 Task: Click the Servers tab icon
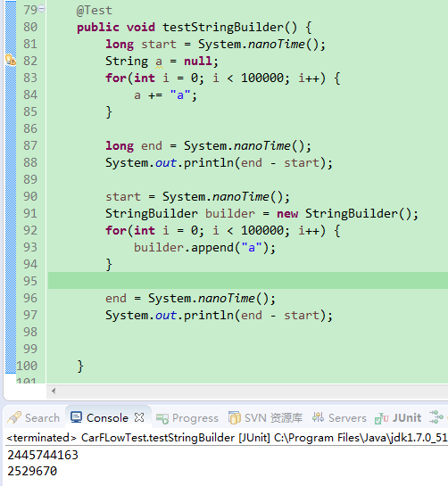(x=318, y=416)
